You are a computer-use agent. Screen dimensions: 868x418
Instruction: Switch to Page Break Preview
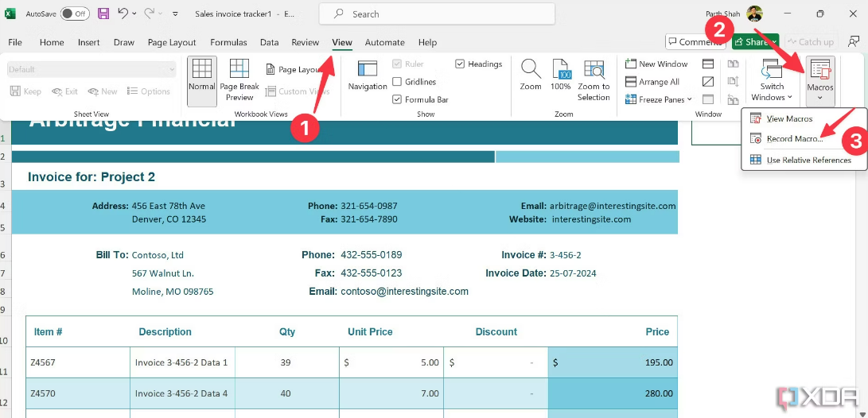click(239, 81)
